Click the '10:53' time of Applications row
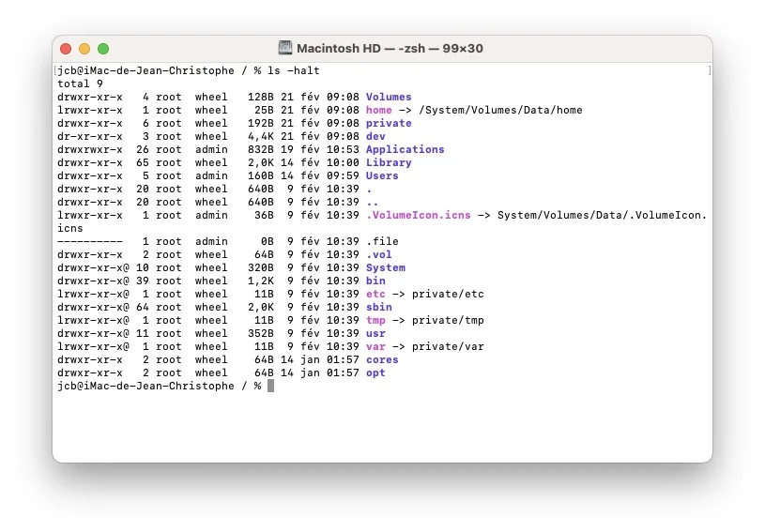 (x=343, y=150)
